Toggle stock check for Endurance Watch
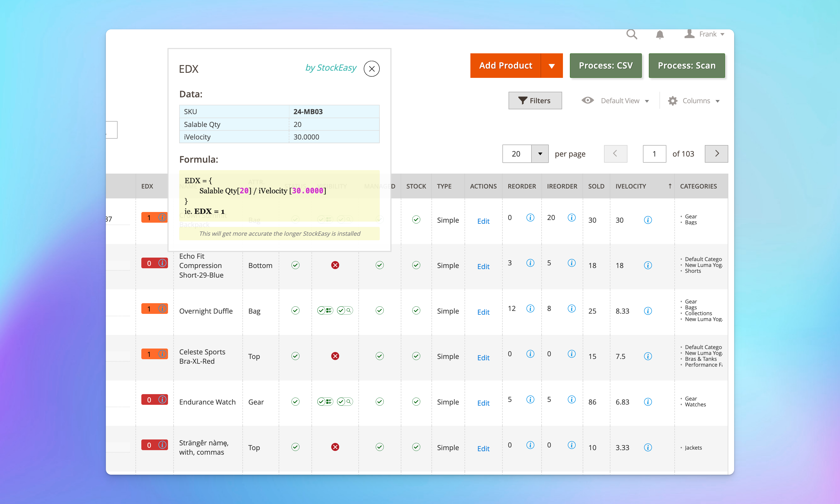 tap(416, 402)
